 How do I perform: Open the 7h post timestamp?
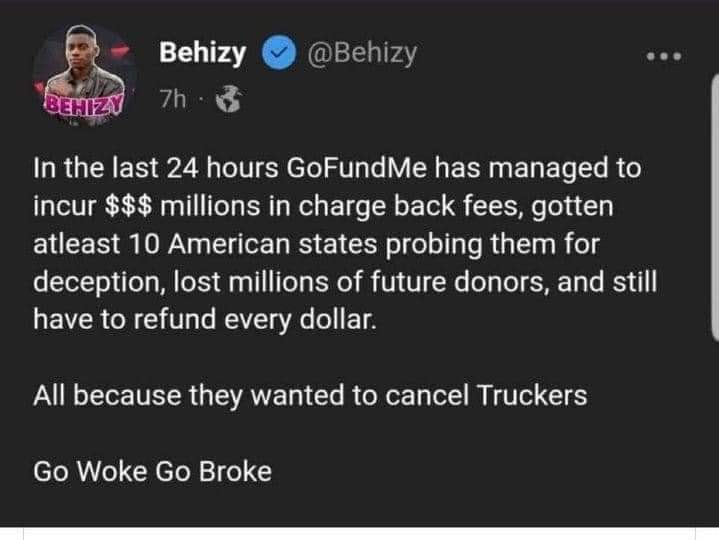point(171,100)
